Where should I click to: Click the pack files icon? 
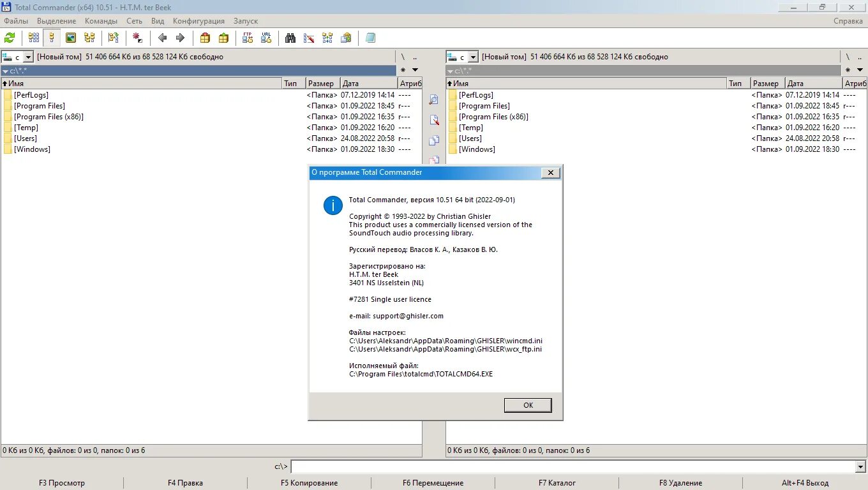[x=205, y=38]
